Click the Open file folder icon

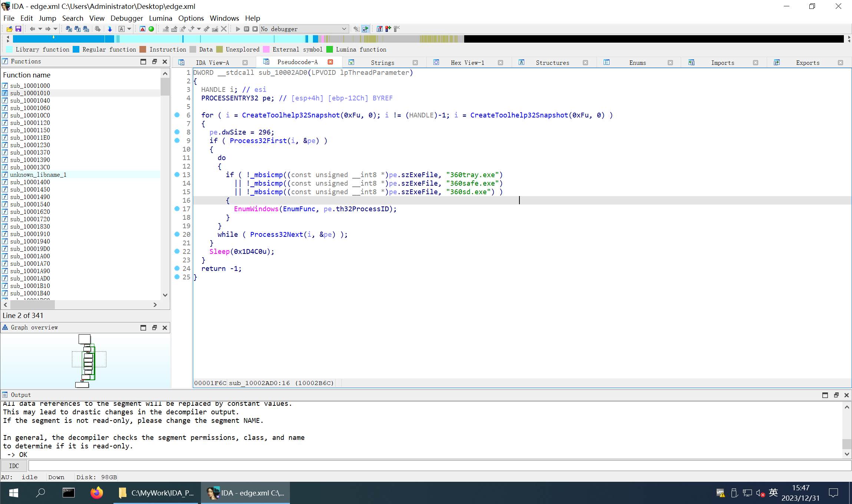click(x=10, y=29)
